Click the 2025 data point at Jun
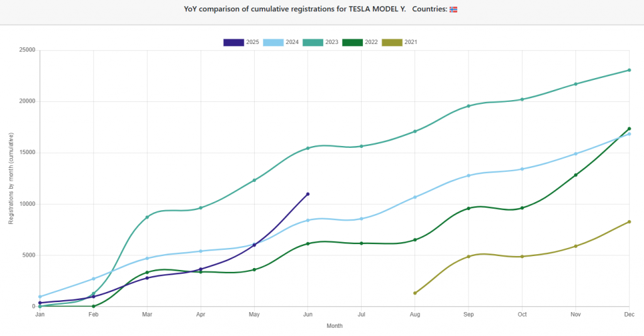644x336 pixels. click(308, 194)
